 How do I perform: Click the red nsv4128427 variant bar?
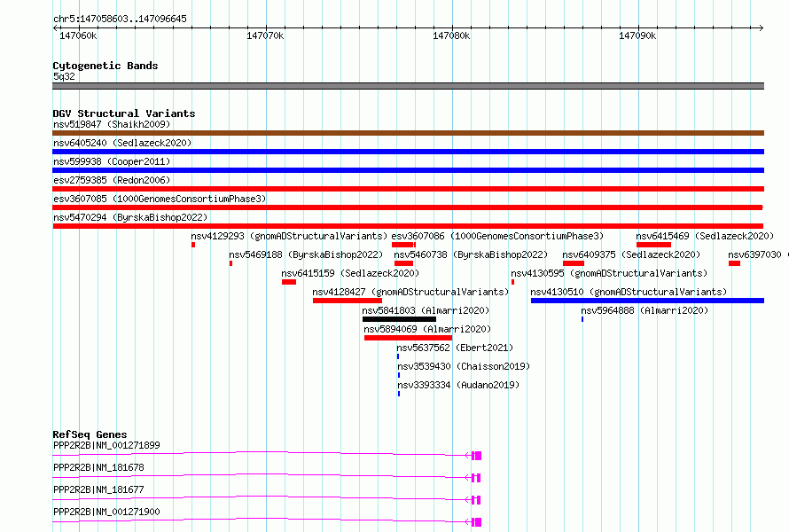pos(348,301)
